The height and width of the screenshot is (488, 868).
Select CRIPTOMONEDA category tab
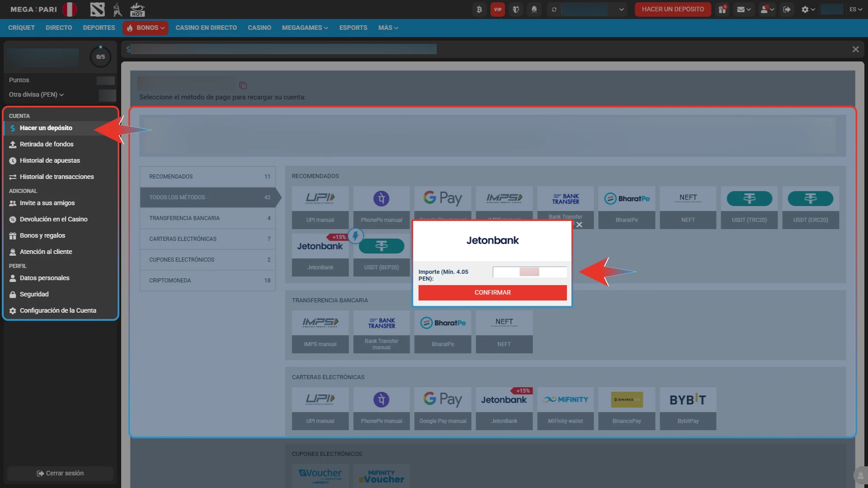(x=208, y=280)
